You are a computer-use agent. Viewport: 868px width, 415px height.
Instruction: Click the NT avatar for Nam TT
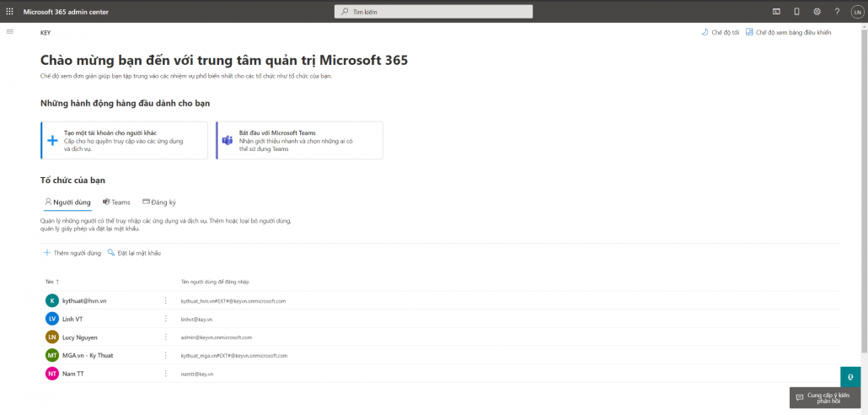(x=52, y=374)
